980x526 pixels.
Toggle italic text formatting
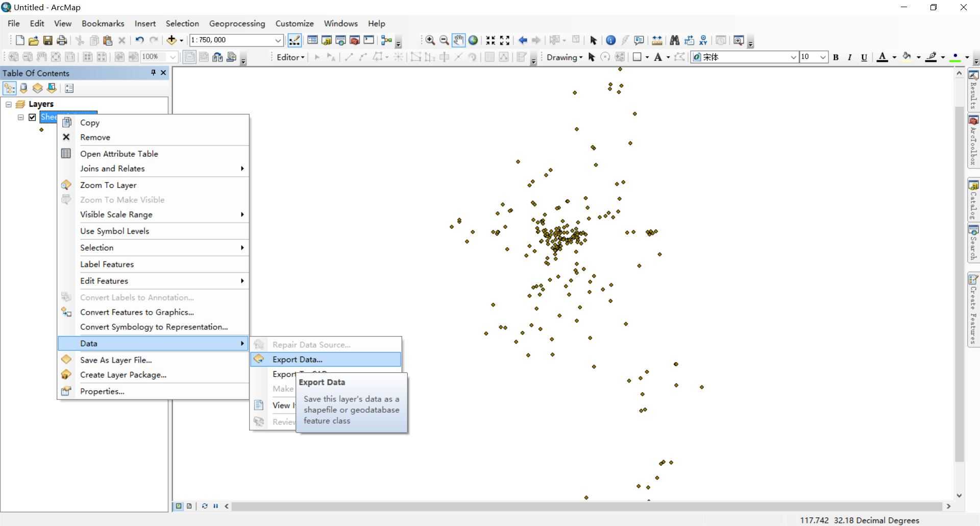click(850, 57)
